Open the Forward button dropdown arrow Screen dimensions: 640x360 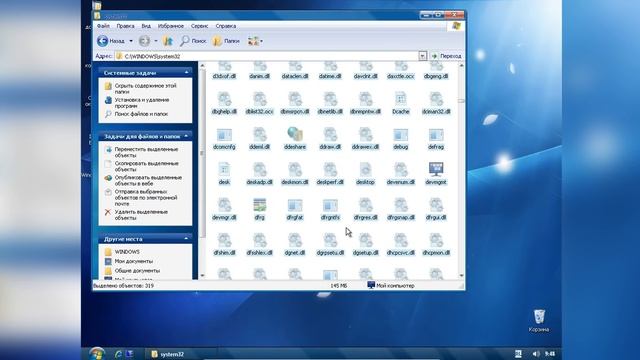tap(156, 41)
